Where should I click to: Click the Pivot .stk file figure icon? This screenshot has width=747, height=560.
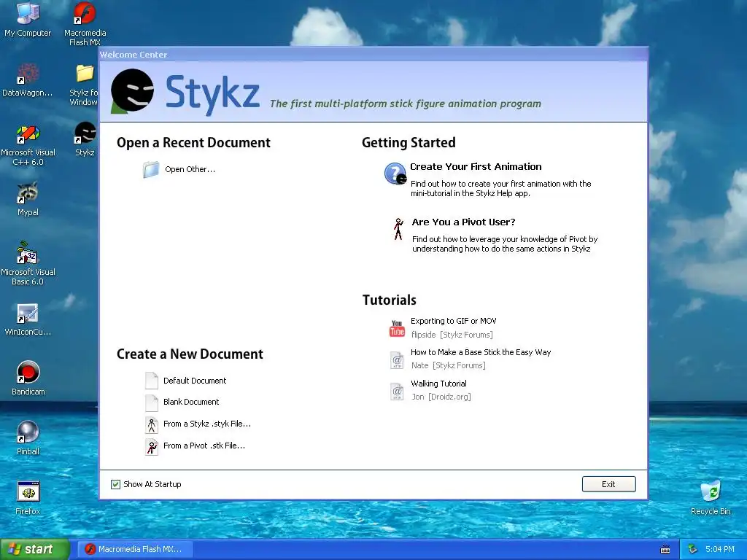pyautogui.click(x=152, y=446)
